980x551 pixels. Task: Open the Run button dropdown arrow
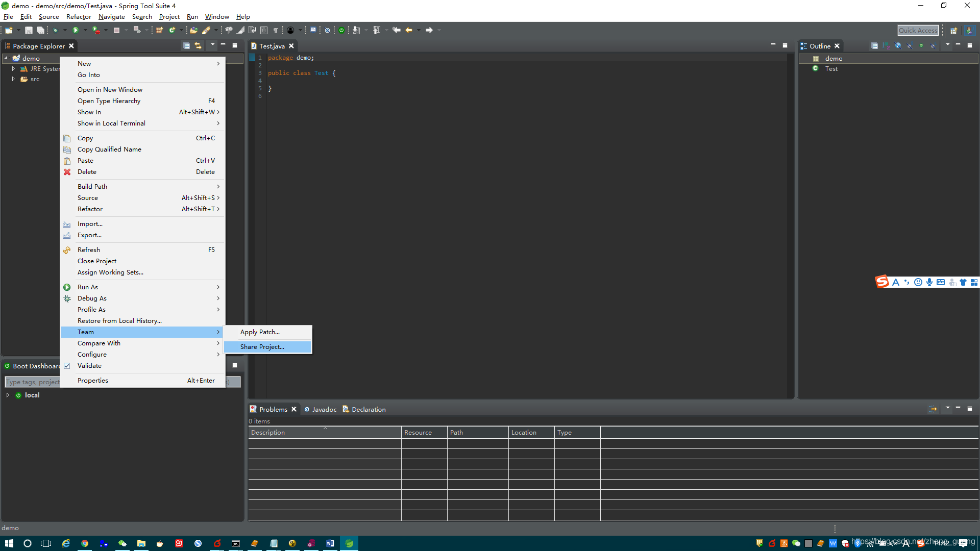[85, 31]
